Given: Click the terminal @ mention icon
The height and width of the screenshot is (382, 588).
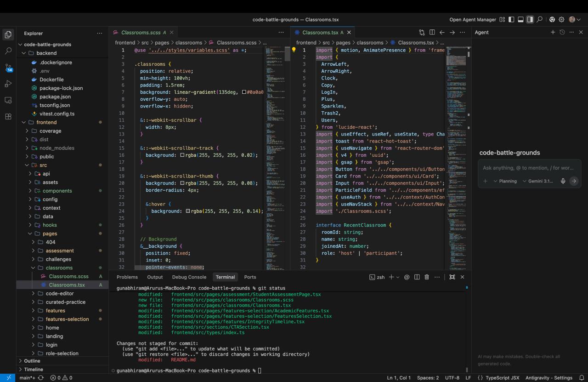Looking at the screenshot, I should tap(407, 277).
